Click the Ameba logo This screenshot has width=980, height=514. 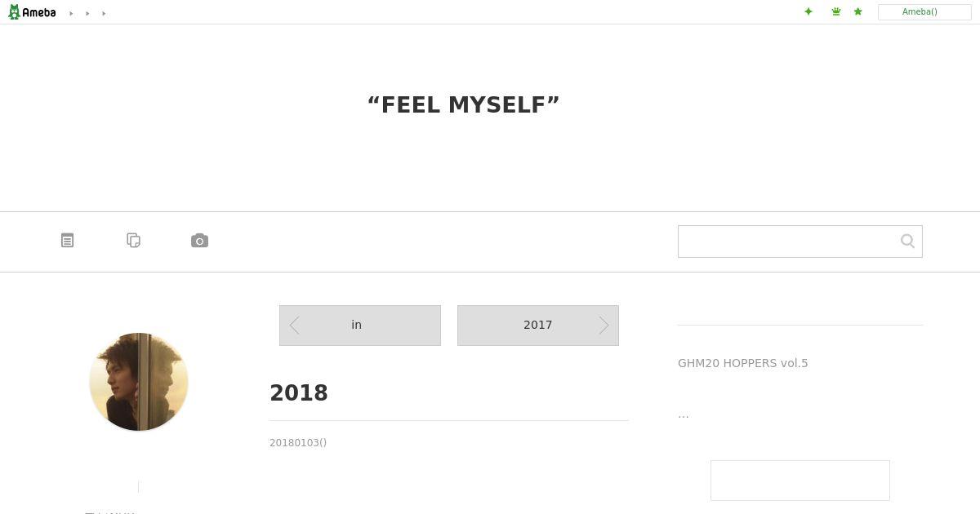click(x=32, y=12)
